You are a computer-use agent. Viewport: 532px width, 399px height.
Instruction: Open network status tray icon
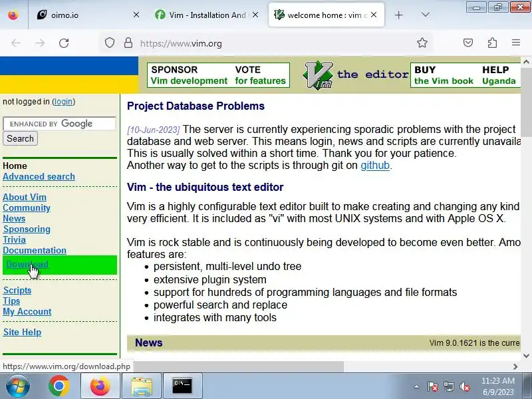click(x=449, y=386)
